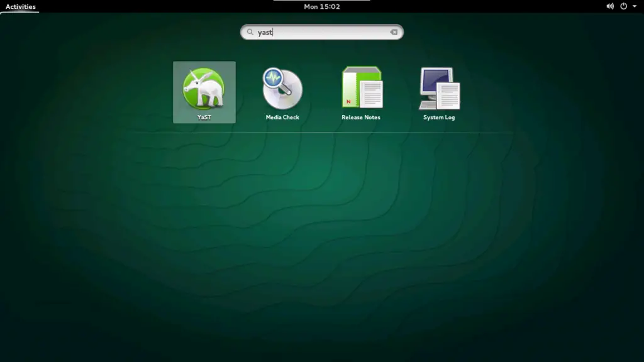Open the Media Check application
This screenshot has height=362, width=644.
282,92
